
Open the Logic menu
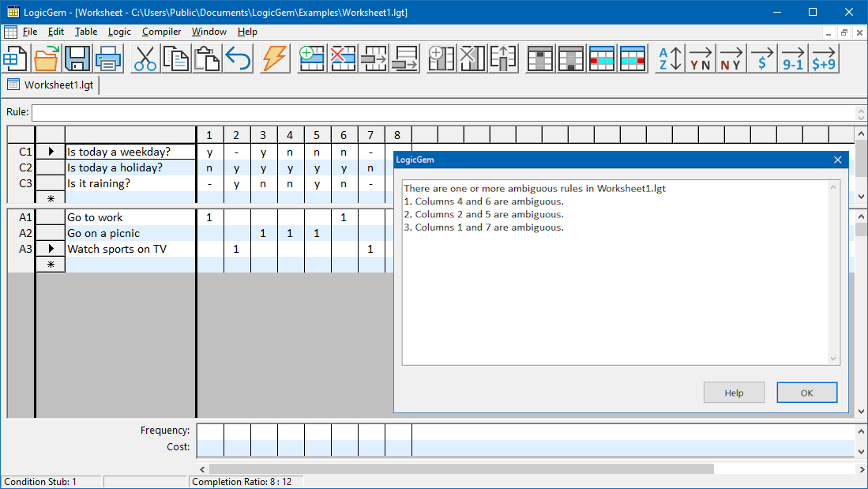point(119,32)
